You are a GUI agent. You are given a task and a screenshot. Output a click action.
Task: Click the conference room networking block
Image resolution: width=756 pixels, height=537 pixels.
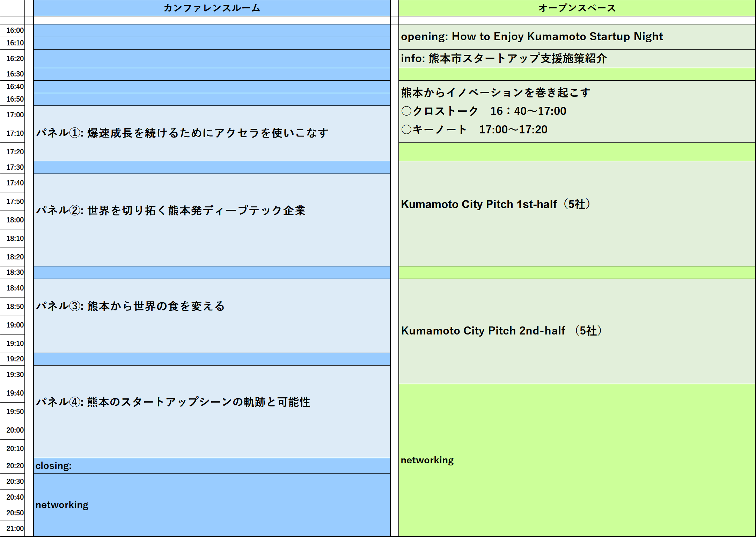(x=62, y=505)
